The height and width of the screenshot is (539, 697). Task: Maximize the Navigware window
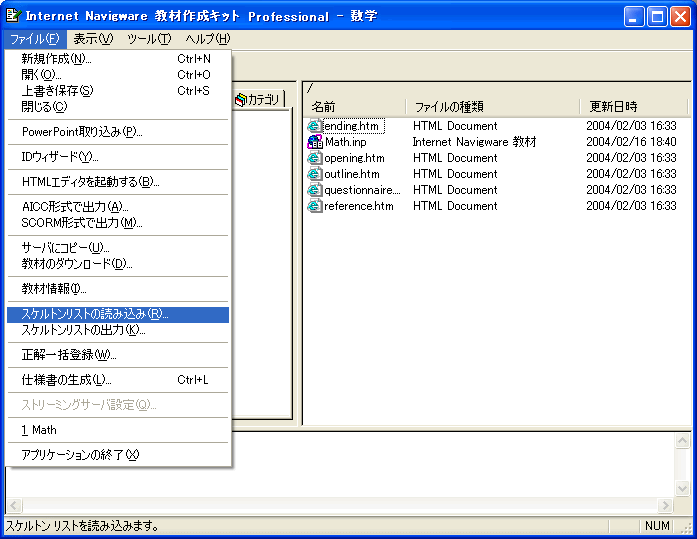[x=657, y=17]
